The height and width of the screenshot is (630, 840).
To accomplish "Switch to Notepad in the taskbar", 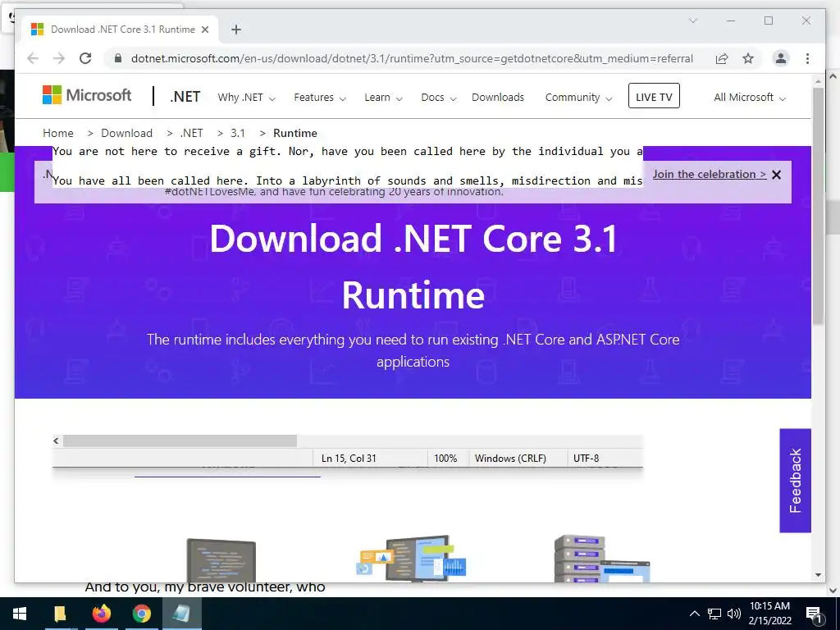I will (182, 614).
